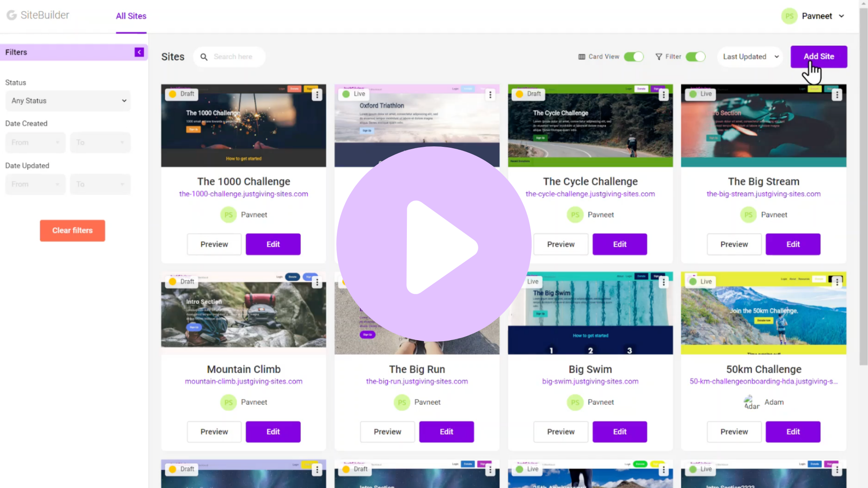Edit The 1000 Challenge site

pos(273,244)
